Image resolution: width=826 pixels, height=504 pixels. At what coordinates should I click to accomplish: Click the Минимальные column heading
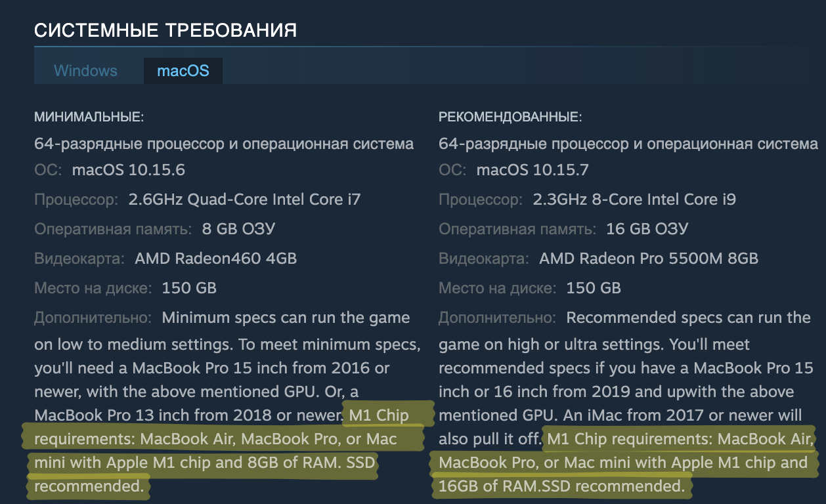pyautogui.click(x=89, y=117)
